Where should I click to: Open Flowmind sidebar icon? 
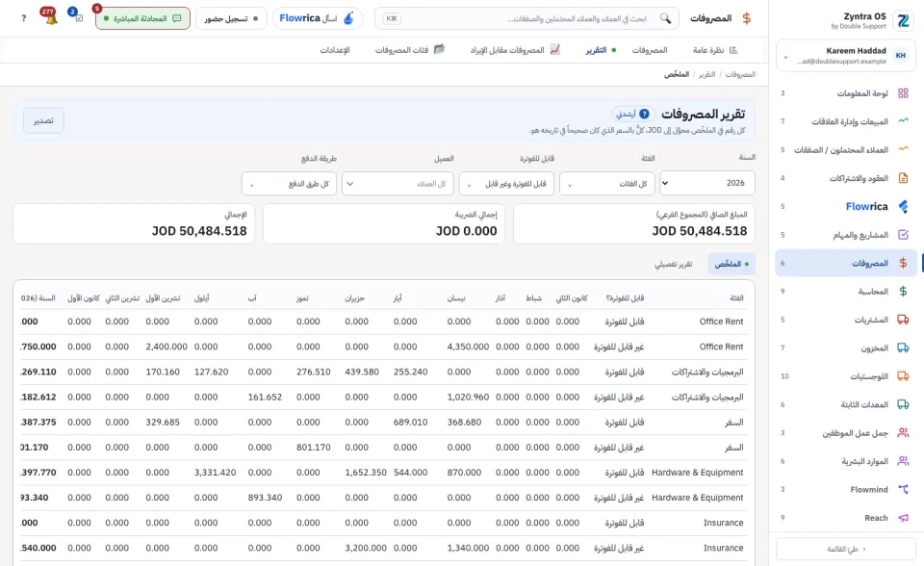point(903,489)
